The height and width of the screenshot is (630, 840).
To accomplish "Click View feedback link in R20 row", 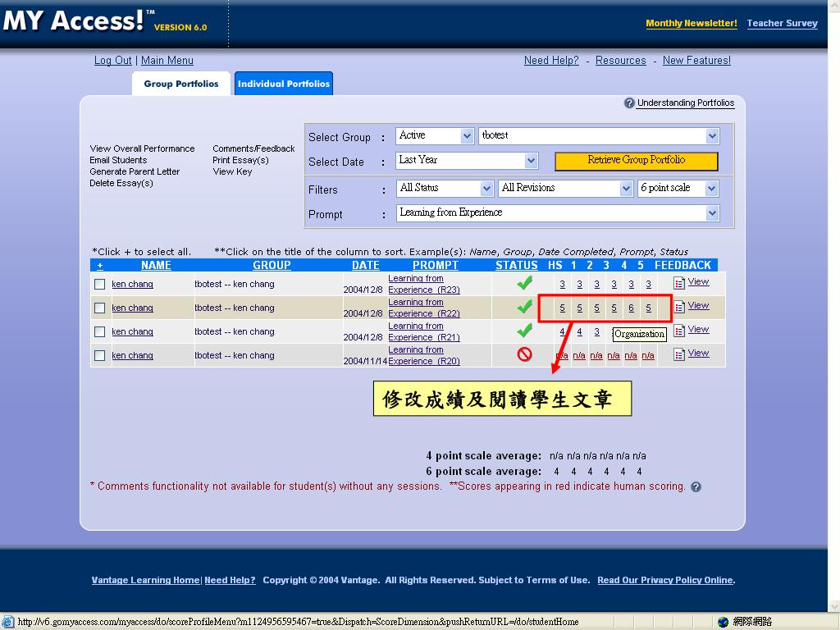I will [698, 353].
